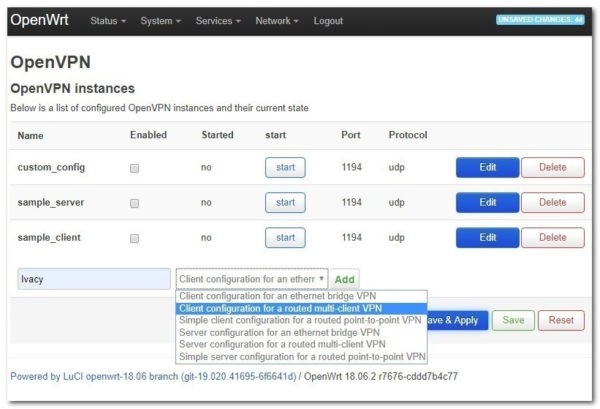Open the Powered by LuCI openwrt-18.06 link

(x=153, y=376)
